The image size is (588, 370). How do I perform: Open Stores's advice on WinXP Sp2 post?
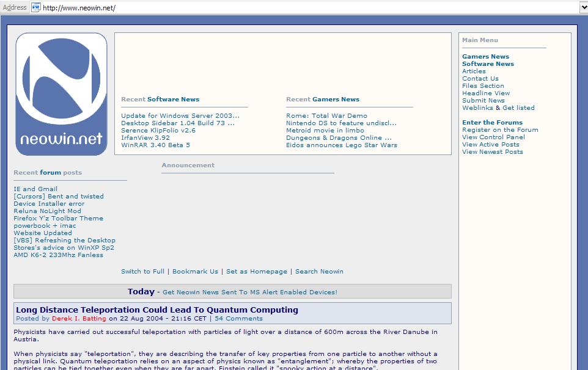tap(64, 247)
